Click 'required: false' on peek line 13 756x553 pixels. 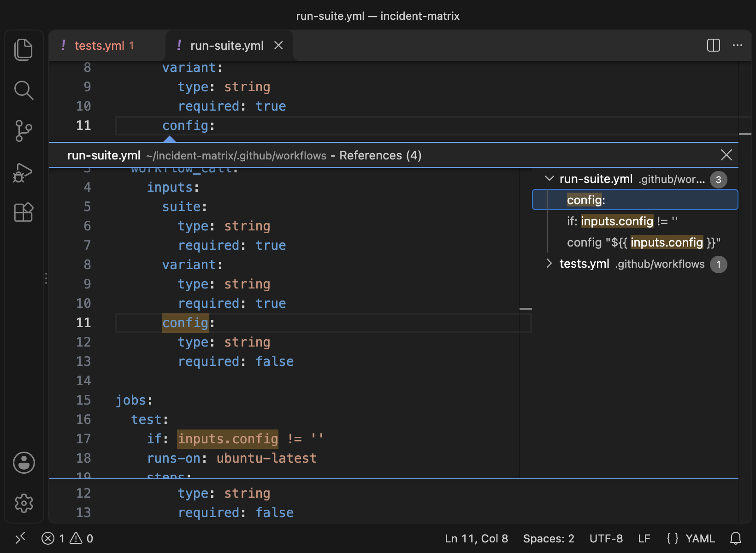pos(236,361)
